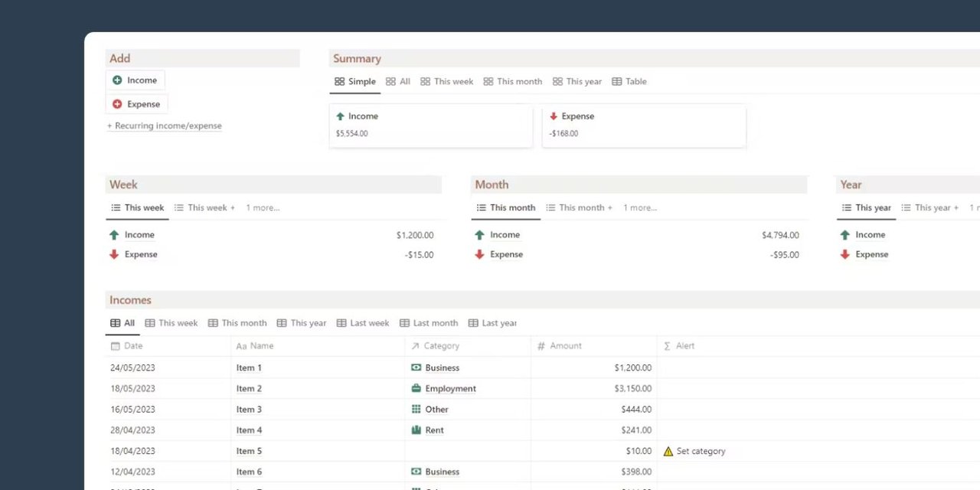Click Business category in Item 1 row
The height and width of the screenshot is (490, 980).
436,368
